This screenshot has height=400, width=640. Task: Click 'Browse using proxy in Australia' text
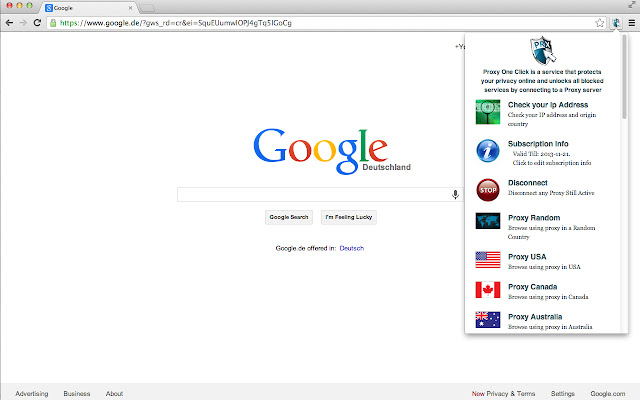pos(550,327)
